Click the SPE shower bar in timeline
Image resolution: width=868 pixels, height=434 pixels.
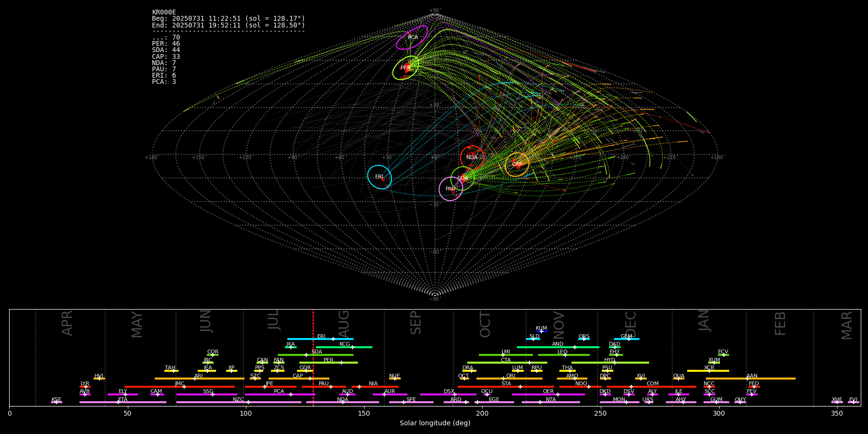[x=411, y=402]
